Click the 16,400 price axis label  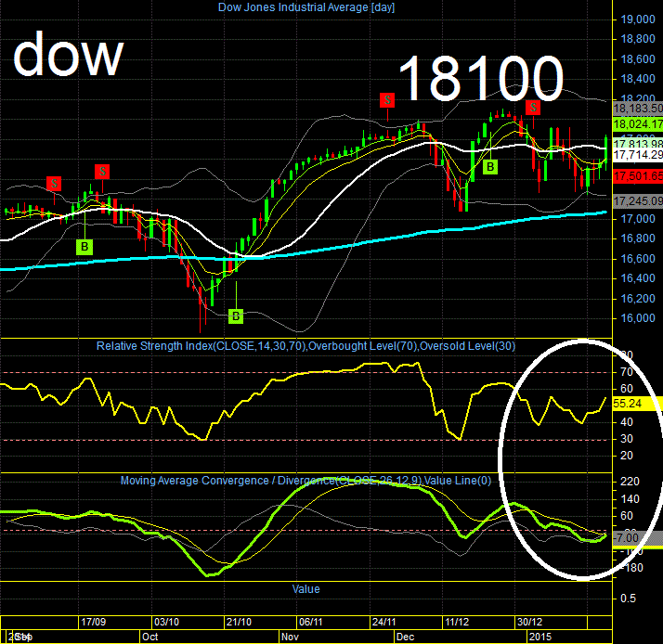pyautogui.click(x=638, y=278)
